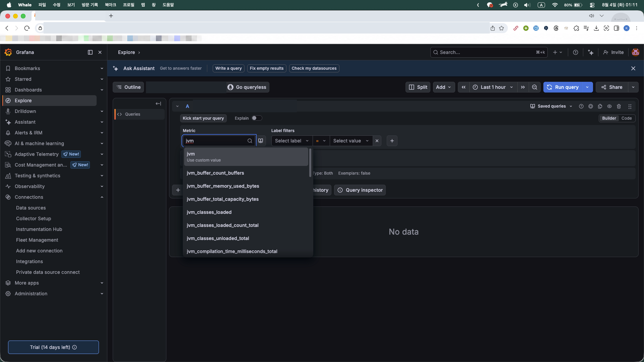Zoom out the time range
Image resolution: width=644 pixels, height=362 pixels.
pos(535,87)
